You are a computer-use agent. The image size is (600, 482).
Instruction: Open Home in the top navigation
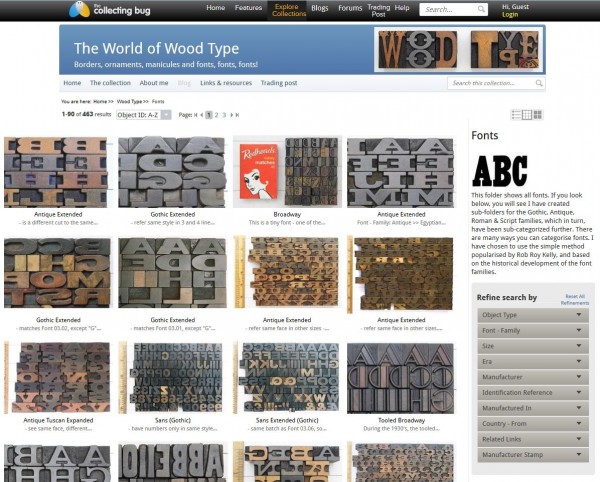[x=216, y=8]
